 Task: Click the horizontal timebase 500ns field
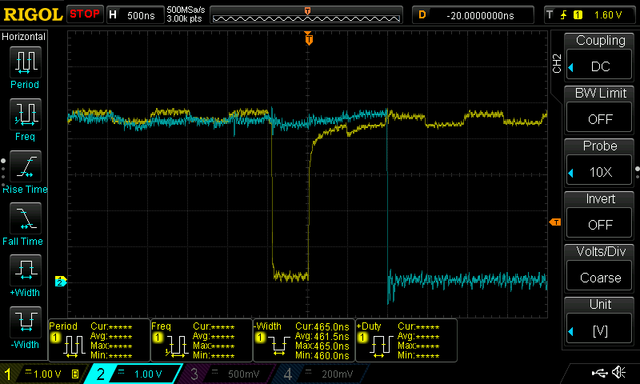135,15
